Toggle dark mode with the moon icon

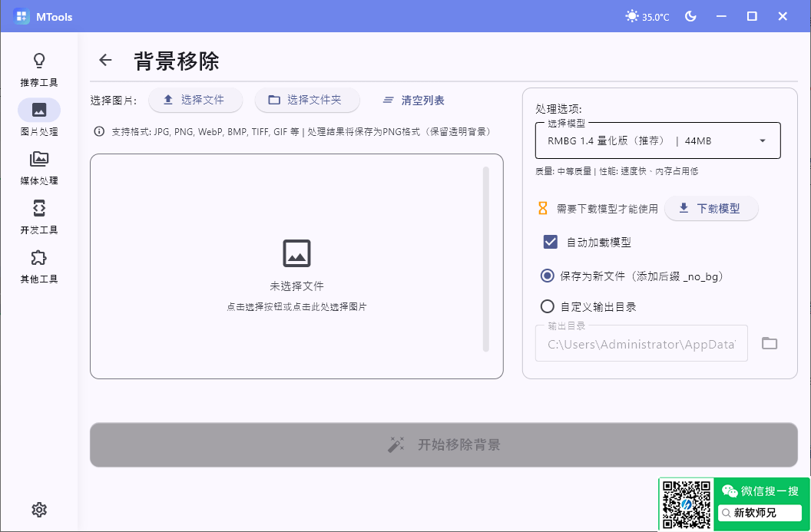[x=690, y=15]
